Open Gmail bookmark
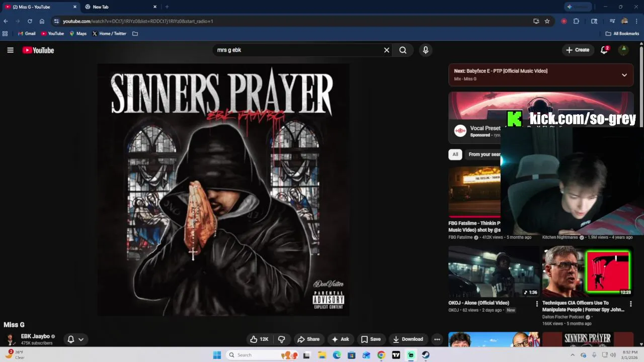 (27, 34)
